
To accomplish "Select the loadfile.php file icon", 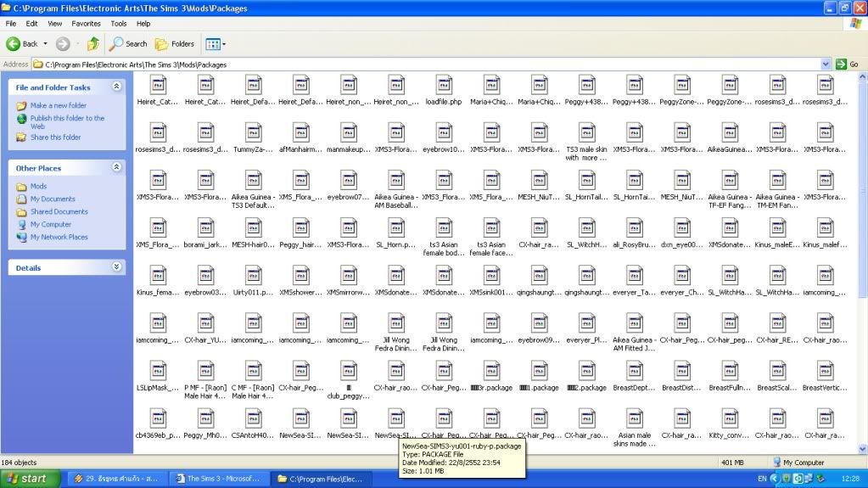I will click(444, 86).
